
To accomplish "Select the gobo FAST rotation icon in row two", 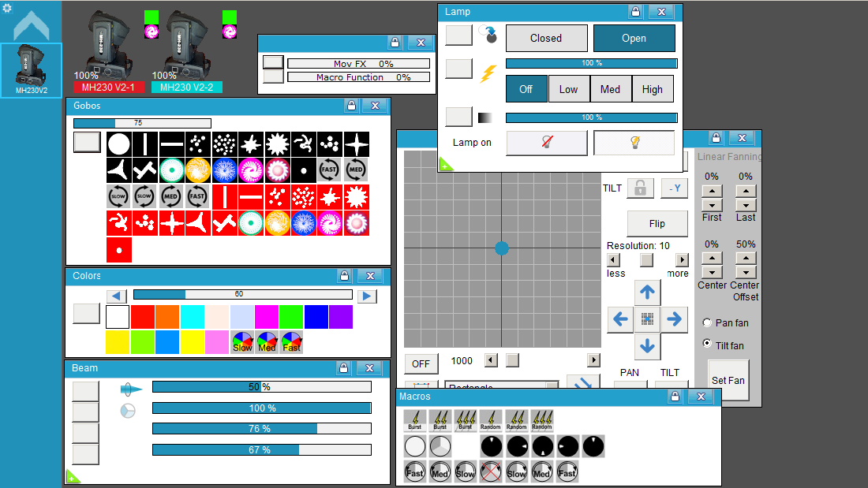I will point(330,170).
